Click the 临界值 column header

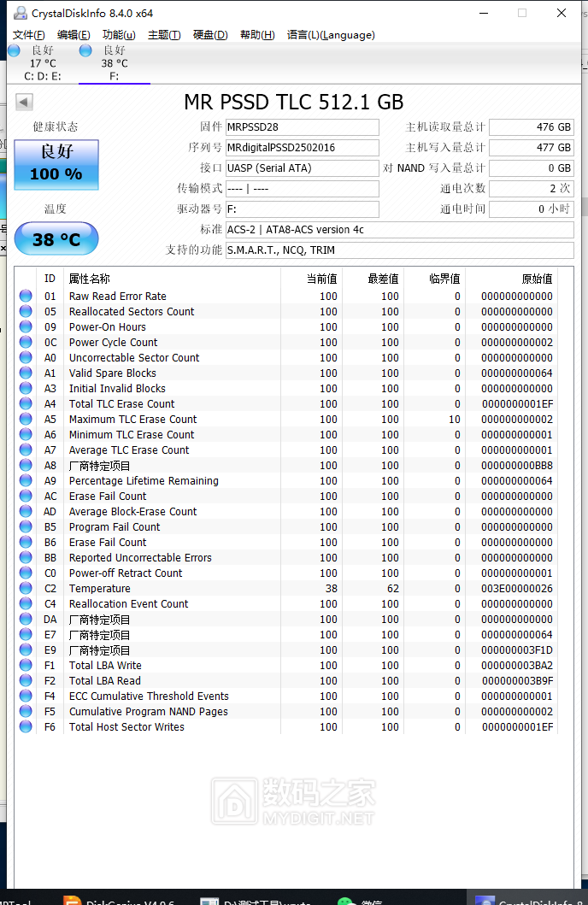click(x=444, y=279)
